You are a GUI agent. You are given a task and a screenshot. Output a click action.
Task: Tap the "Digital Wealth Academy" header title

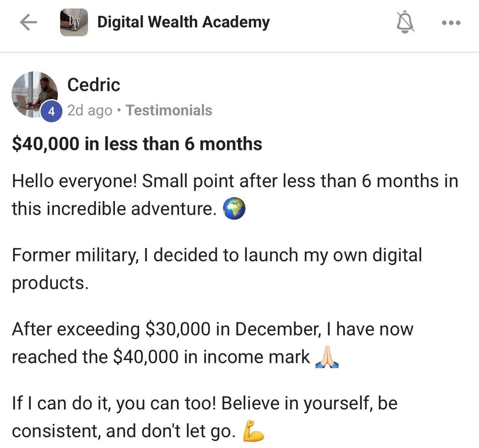(x=183, y=22)
